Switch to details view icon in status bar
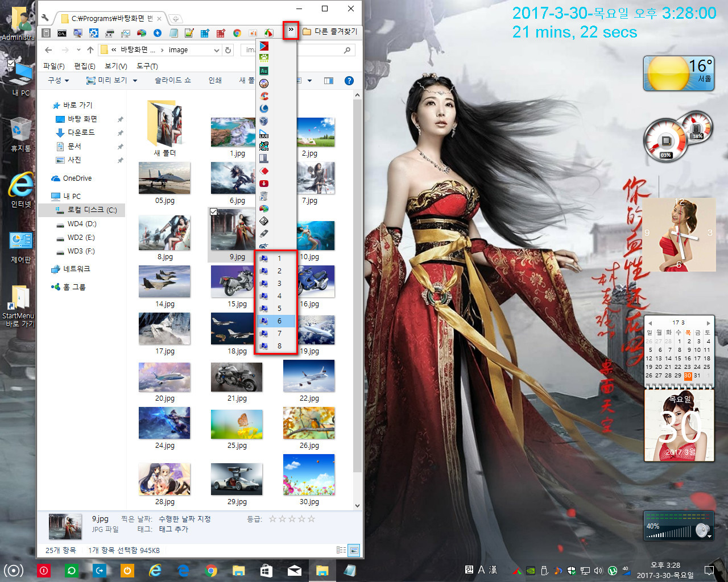 click(341, 550)
